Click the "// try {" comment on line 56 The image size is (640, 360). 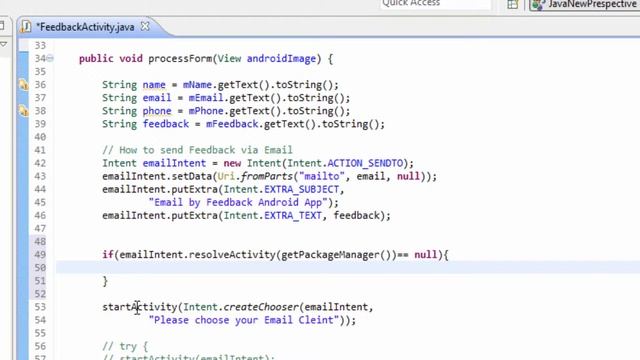[x=125, y=346]
